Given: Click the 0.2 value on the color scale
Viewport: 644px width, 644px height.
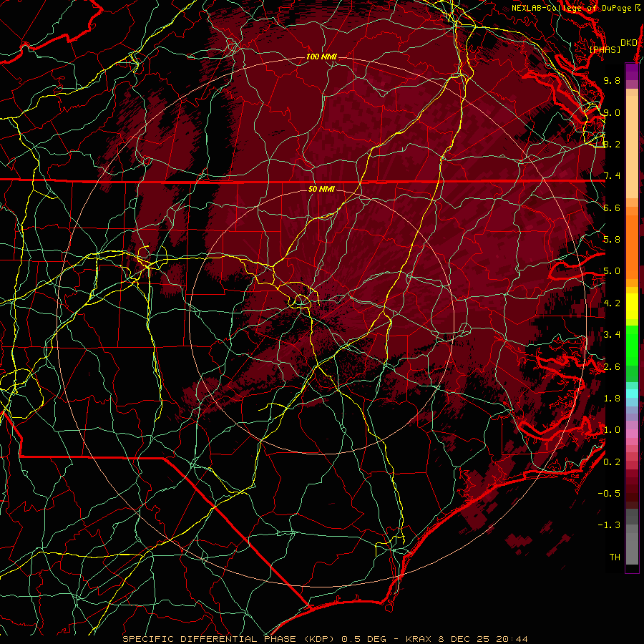Looking at the screenshot, I should point(612,462).
